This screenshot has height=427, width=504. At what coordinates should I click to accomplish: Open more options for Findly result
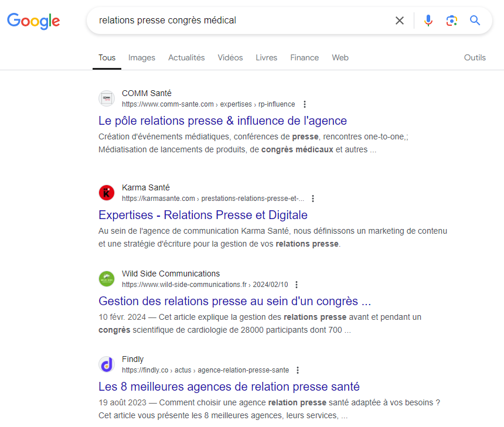point(298,370)
